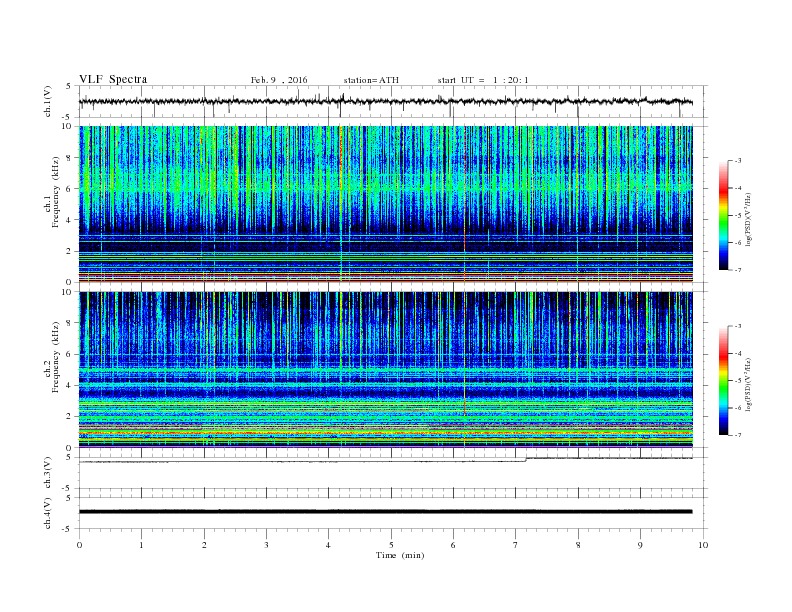Click the date text "Feb. 9 , 2016"

coord(279,80)
